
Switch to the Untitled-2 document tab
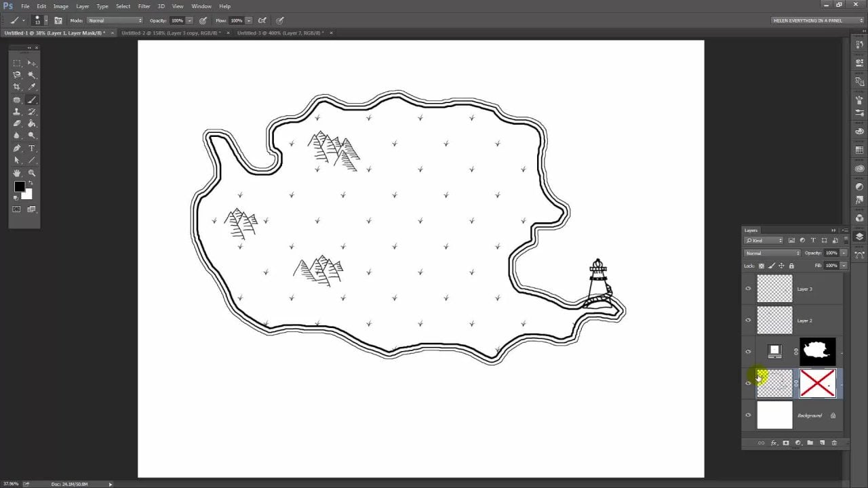pyautogui.click(x=172, y=33)
